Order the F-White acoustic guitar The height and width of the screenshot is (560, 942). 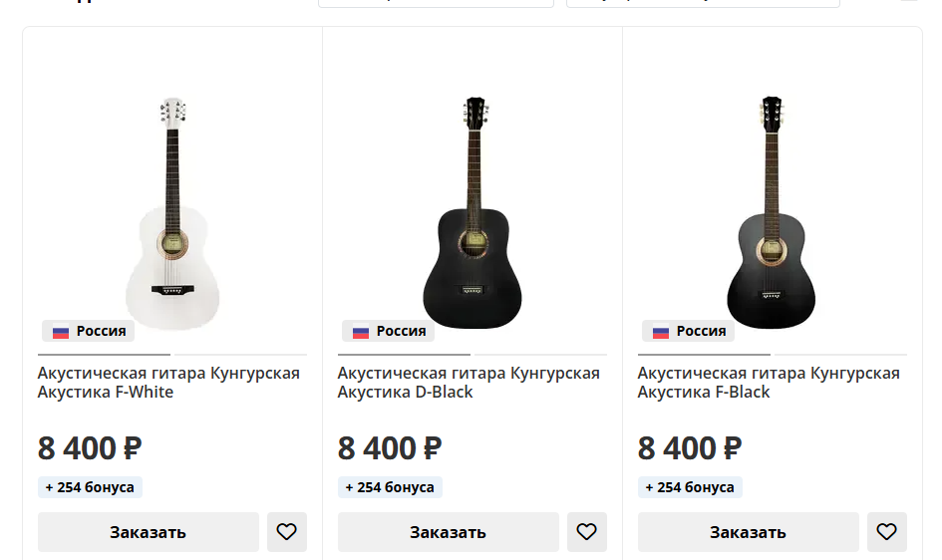(x=148, y=532)
